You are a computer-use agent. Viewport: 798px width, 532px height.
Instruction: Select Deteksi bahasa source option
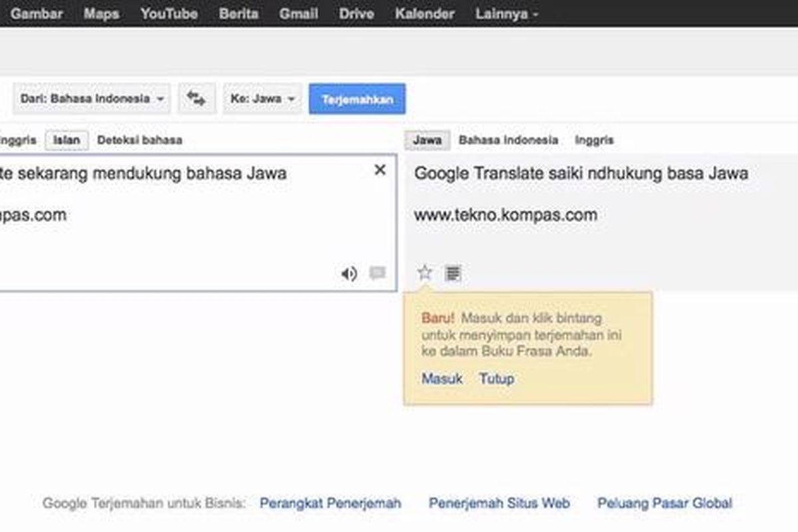click(x=140, y=140)
